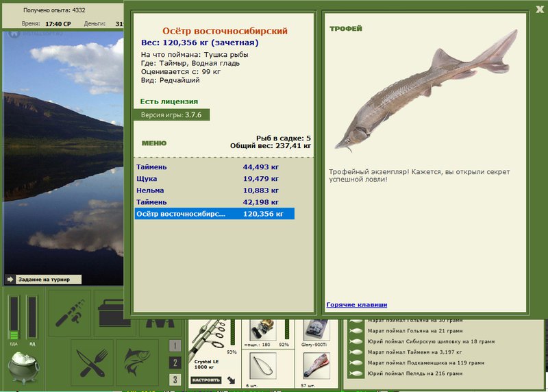This screenshot has height=392, width=548.
Task: Select the reel item slot
Action: pos(263,330)
